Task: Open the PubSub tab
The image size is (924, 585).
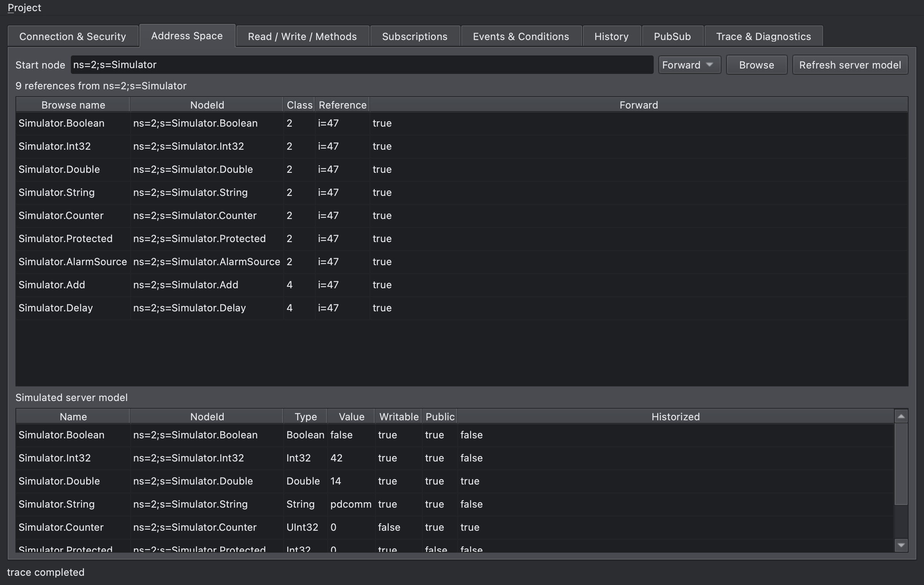Action: (x=673, y=37)
